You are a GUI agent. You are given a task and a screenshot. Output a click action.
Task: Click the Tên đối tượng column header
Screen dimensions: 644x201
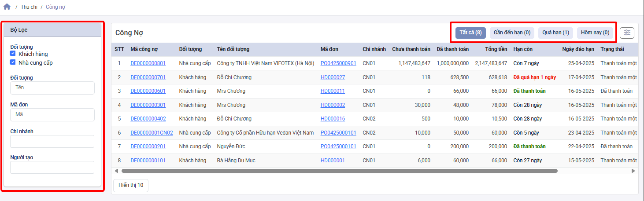tap(233, 49)
